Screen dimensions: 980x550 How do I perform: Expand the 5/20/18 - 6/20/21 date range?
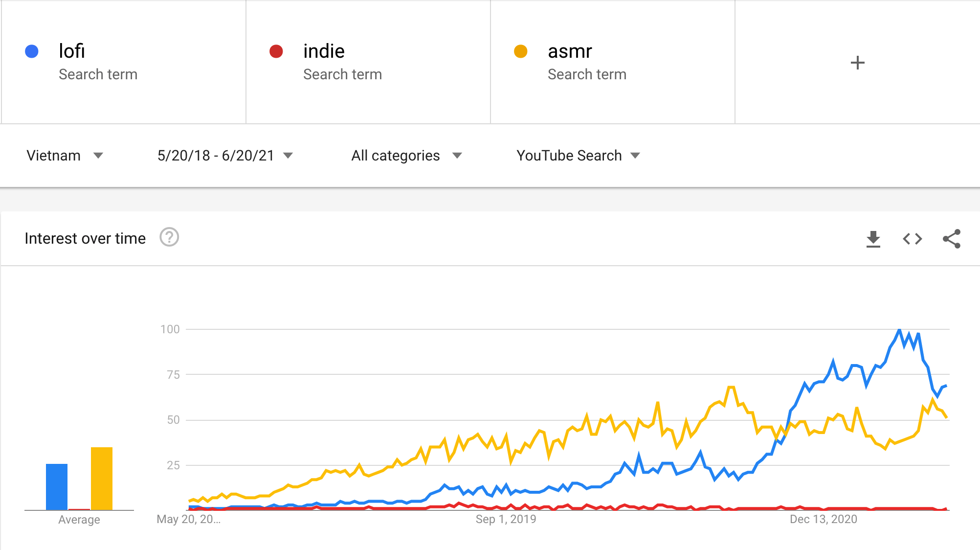coord(225,156)
